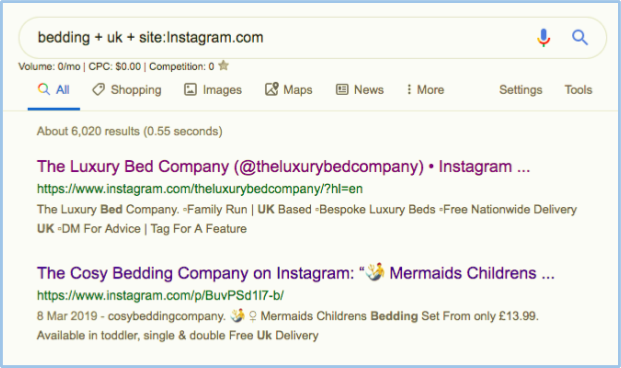The width and height of the screenshot is (621, 368).
Task: Click the Shopping tag icon
Action: pyautogui.click(x=98, y=90)
